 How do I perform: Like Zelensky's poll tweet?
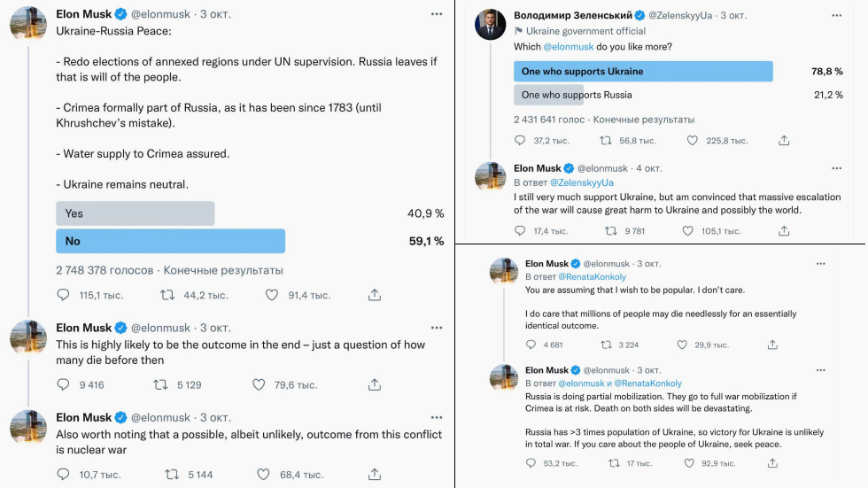point(692,141)
